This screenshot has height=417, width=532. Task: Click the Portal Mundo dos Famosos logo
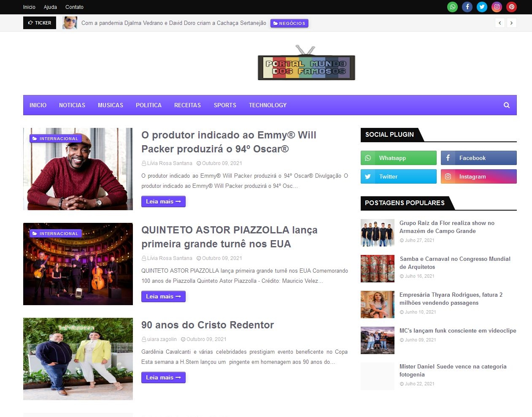click(306, 63)
